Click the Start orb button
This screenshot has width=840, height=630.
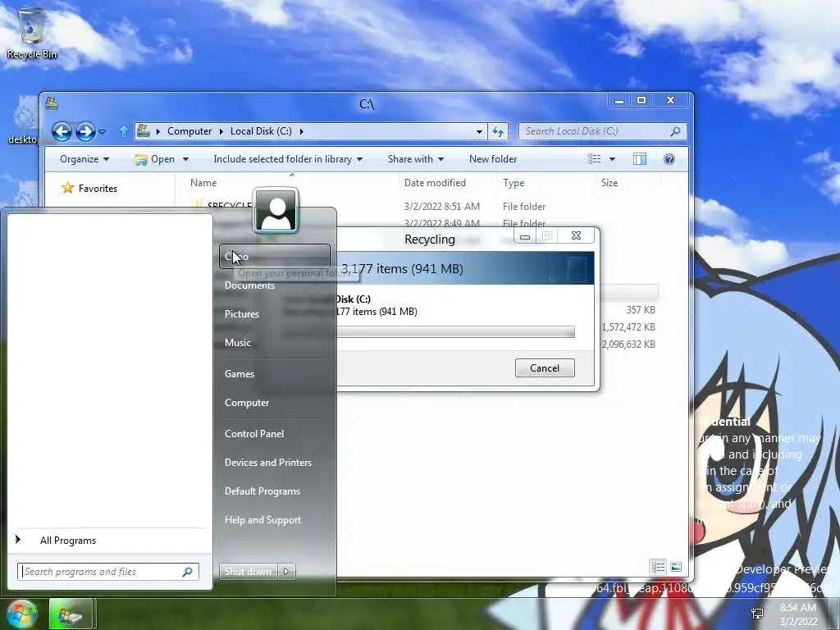tap(21, 614)
